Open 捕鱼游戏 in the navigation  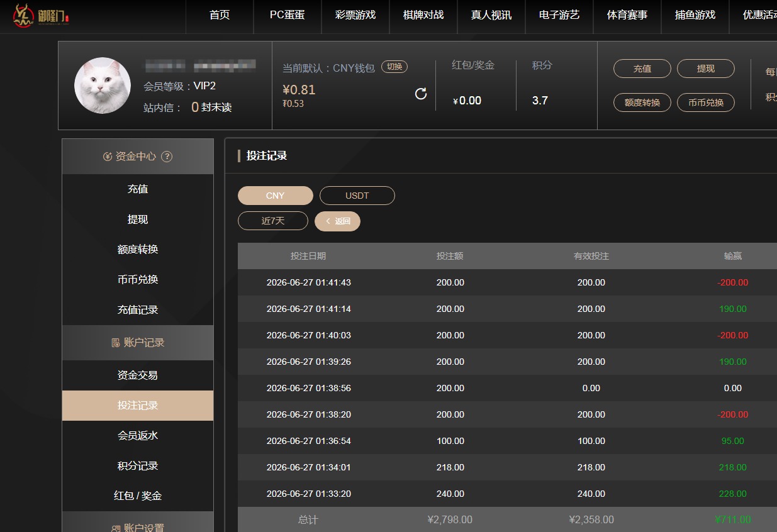pyautogui.click(x=695, y=15)
